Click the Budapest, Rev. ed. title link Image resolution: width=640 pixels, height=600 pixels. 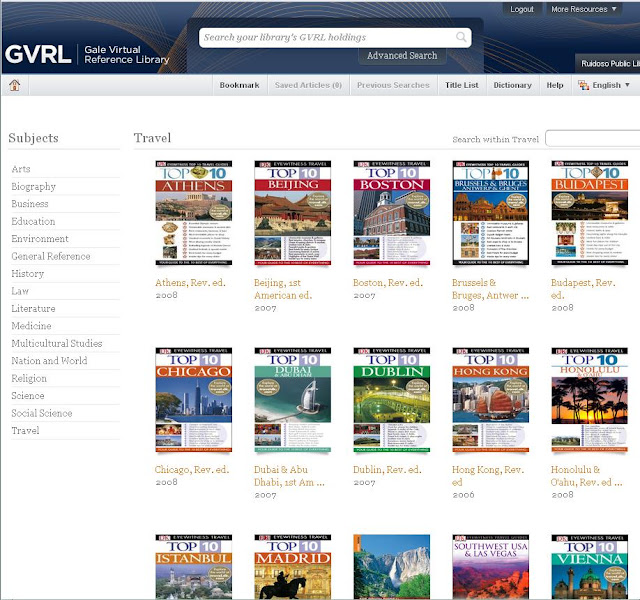pos(583,289)
